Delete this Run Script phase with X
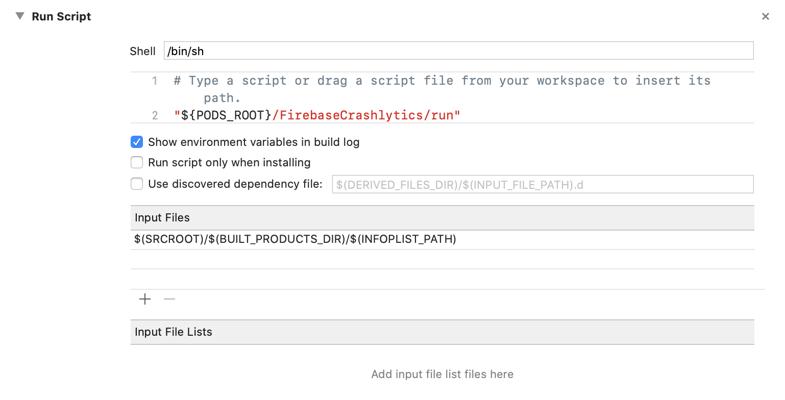This screenshot has height=400, width=785. click(x=765, y=16)
